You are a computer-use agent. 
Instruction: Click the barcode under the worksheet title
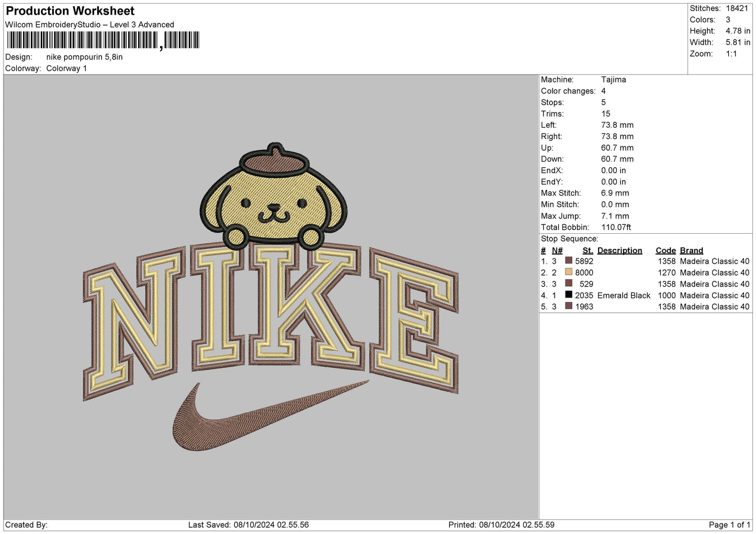[103, 40]
